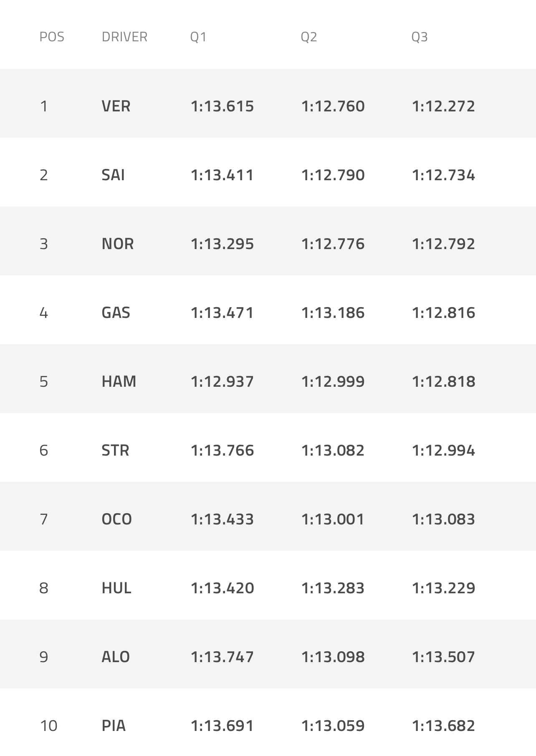Screen dimensions: 536x756
Task: Click the DRIVER column header
Action: point(124,37)
